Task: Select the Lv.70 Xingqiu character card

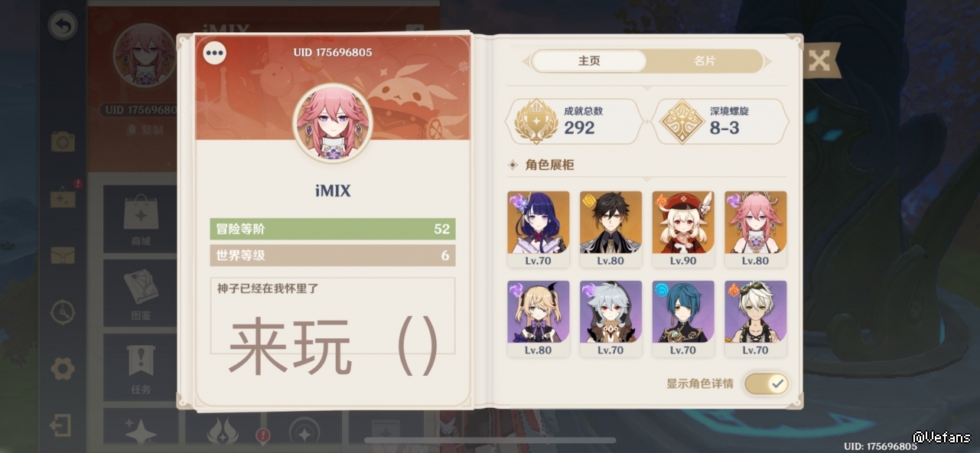Action: point(683,318)
